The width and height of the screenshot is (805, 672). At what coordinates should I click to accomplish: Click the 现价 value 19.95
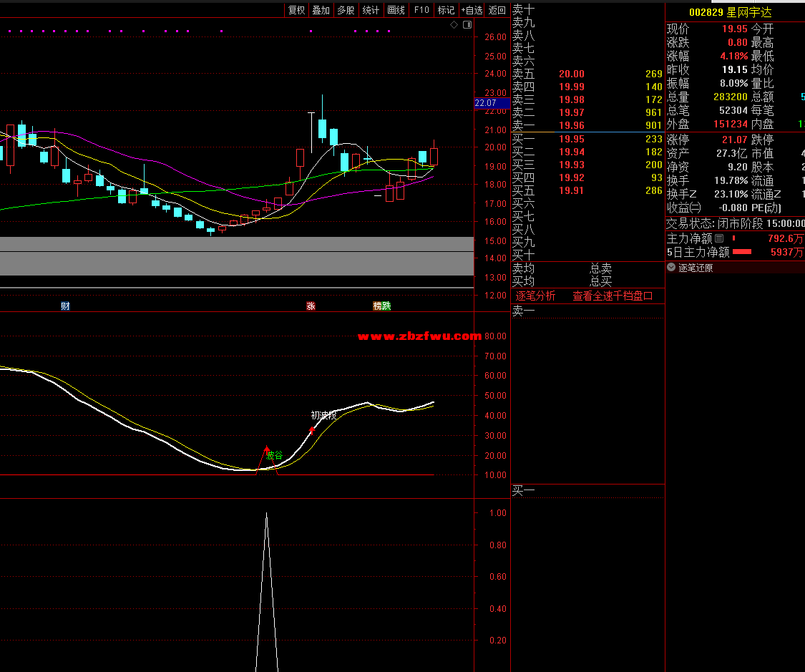[735, 29]
